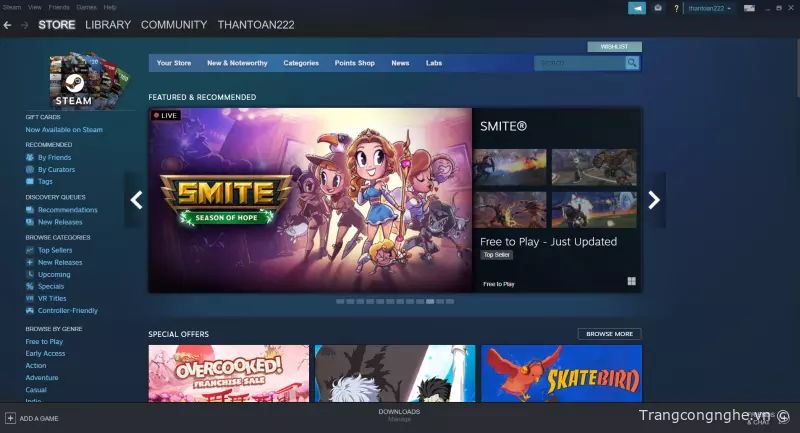Screen dimensions: 800x433
Task: Click the plus icon beside Add a Game
Action: click(10, 418)
